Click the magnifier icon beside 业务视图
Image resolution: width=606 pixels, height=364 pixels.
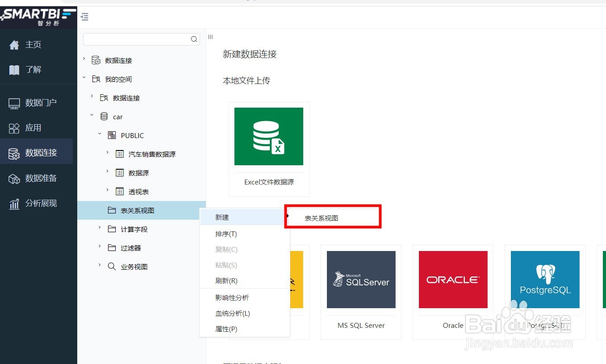coord(112,266)
